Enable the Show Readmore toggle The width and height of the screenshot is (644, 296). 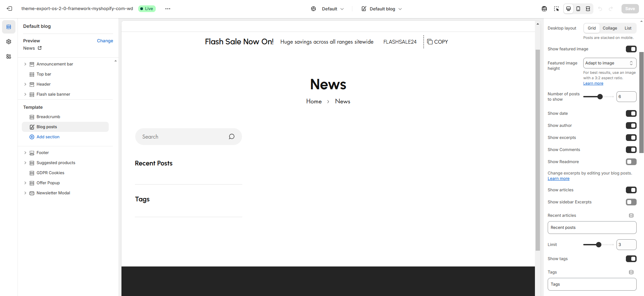(x=631, y=162)
